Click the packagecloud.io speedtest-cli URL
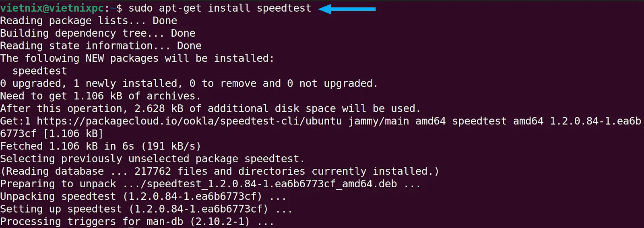644x228 pixels. click(x=189, y=121)
